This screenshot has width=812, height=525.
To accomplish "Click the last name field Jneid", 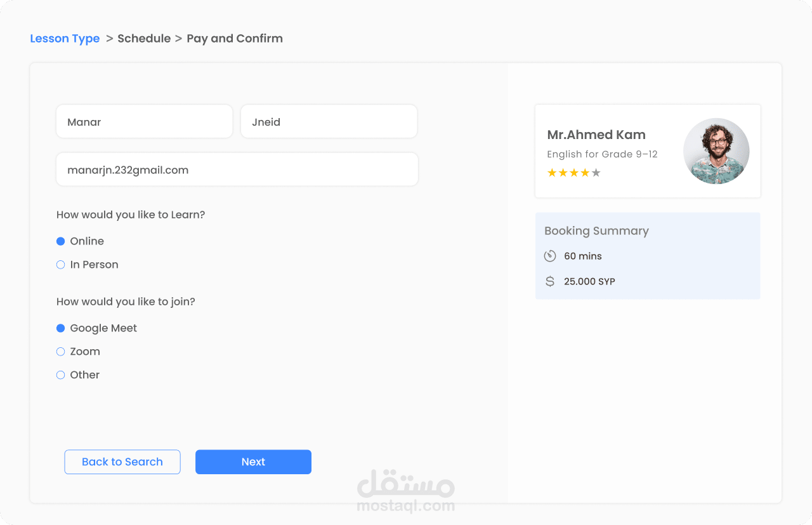I will tap(329, 122).
